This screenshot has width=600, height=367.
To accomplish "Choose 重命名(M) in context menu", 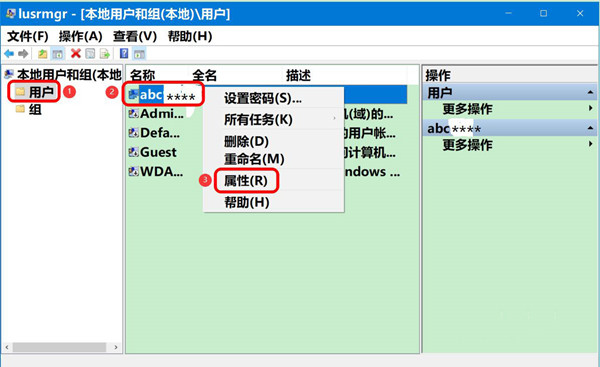I will (254, 159).
